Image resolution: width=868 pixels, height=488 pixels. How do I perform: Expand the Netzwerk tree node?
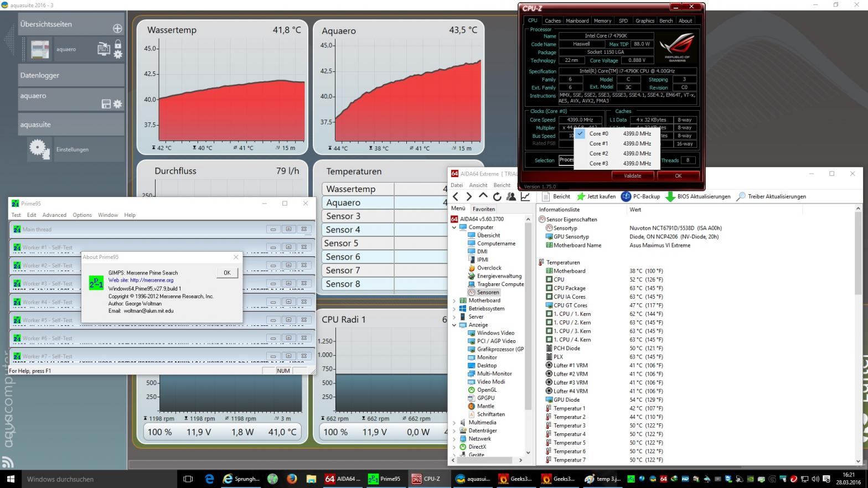(x=454, y=439)
